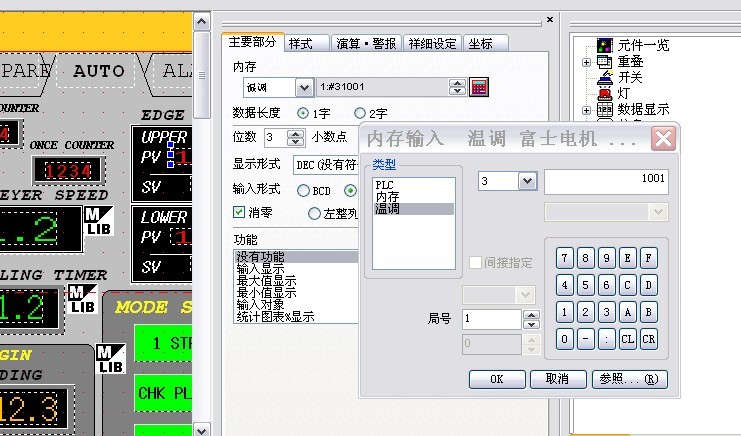Click the address input field showing 1001
Viewport: 741px width, 436px height.
606,181
